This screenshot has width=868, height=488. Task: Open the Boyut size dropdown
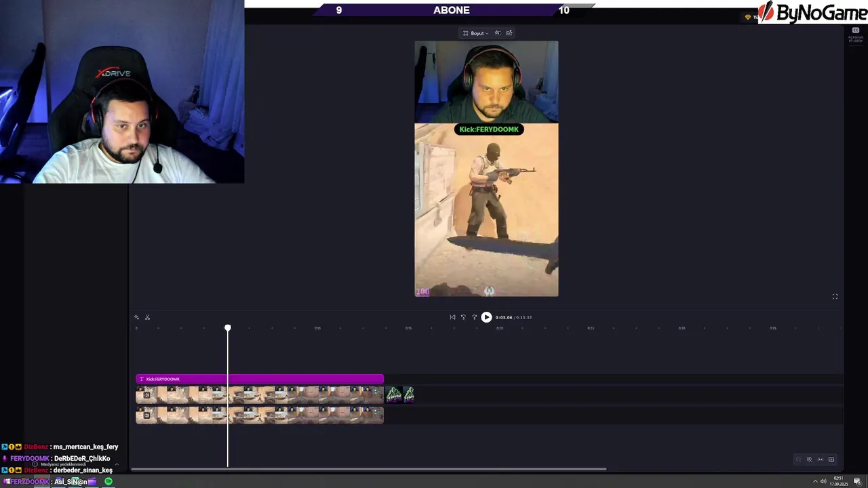click(475, 33)
